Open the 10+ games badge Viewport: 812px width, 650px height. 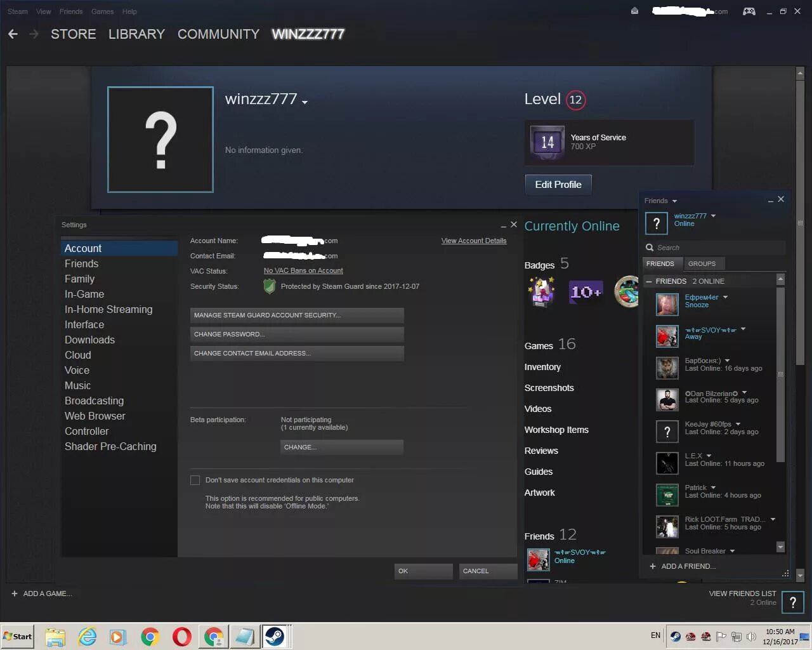pos(586,292)
